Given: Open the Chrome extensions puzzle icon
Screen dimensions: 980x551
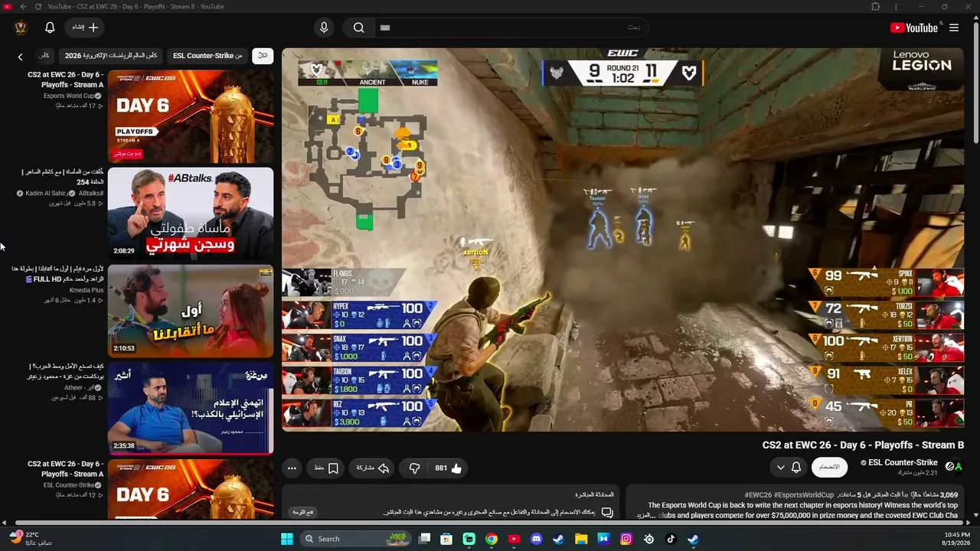Looking at the screenshot, I should [875, 7].
